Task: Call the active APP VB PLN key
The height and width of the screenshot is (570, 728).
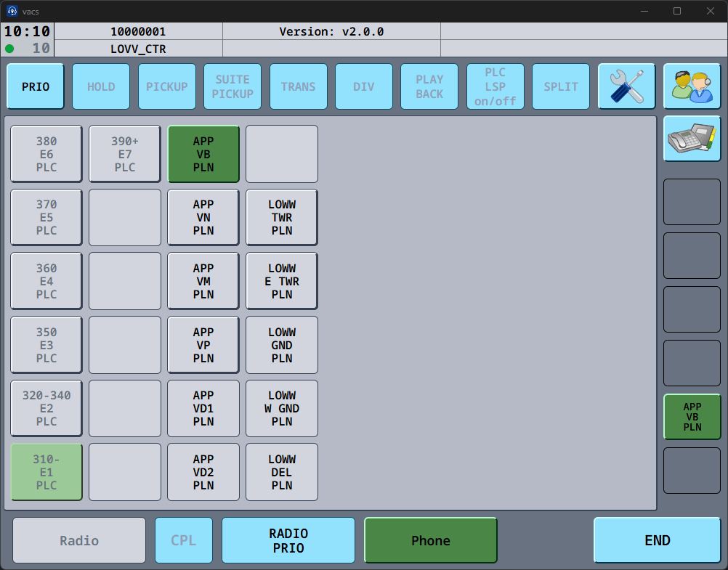Action: (203, 154)
